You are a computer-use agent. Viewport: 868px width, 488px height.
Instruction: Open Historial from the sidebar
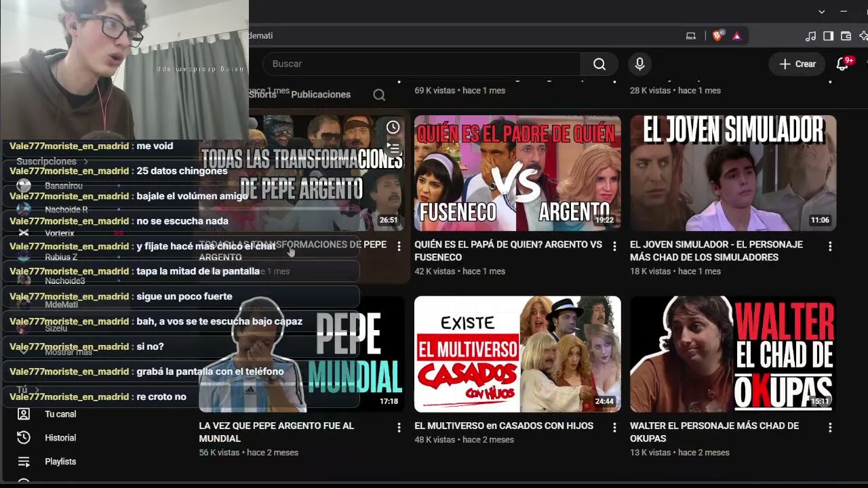[x=60, y=438]
